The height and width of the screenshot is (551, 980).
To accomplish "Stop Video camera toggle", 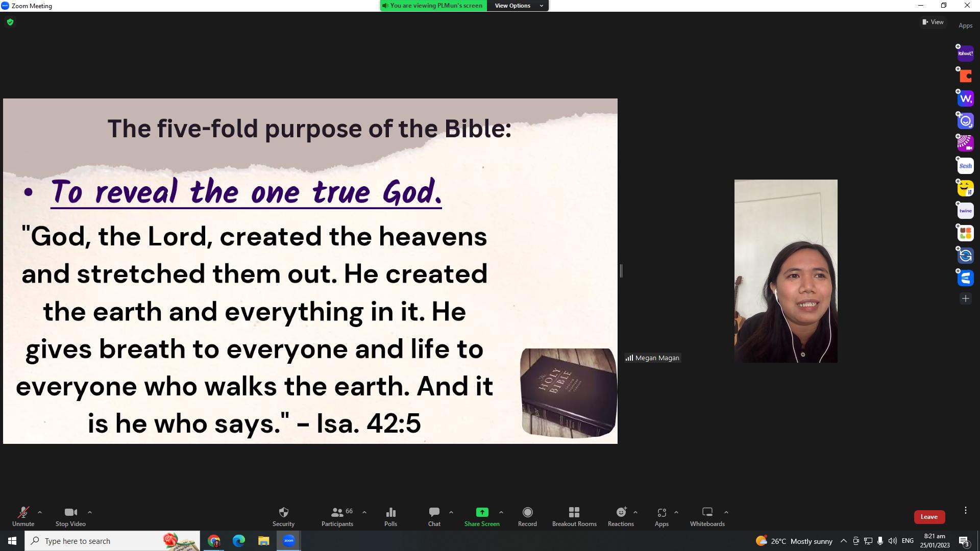I will click(70, 516).
